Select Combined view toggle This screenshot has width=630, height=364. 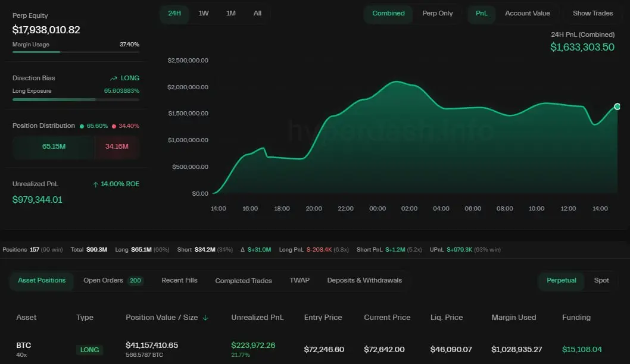click(x=388, y=13)
